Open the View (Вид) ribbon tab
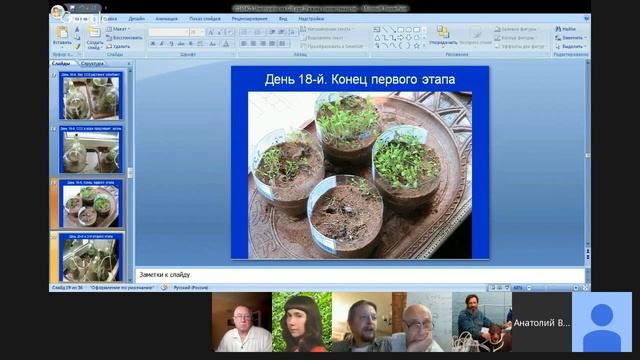Viewport: 640px width, 360px height. click(x=283, y=19)
